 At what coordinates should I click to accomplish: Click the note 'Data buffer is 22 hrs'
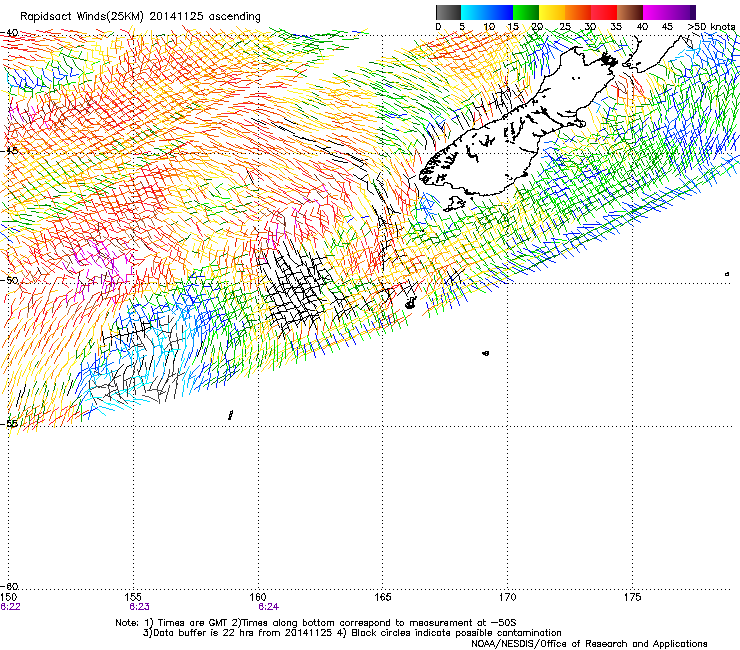point(205,633)
